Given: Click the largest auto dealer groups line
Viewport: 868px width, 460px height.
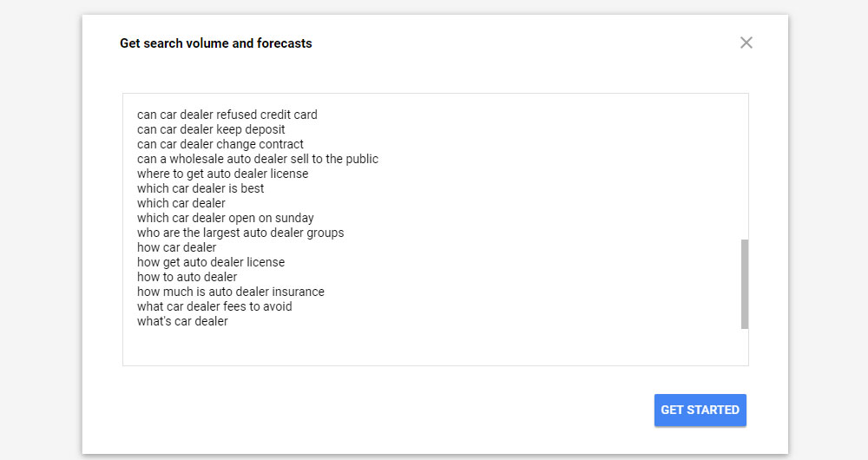Looking at the screenshot, I should pyautogui.click(x=240, y=233).
